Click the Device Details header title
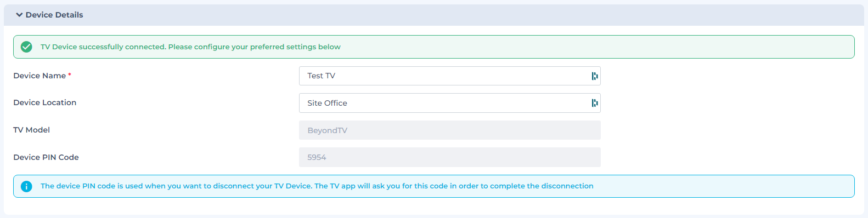This screenshot has height=218, width=868. (54, 15)
